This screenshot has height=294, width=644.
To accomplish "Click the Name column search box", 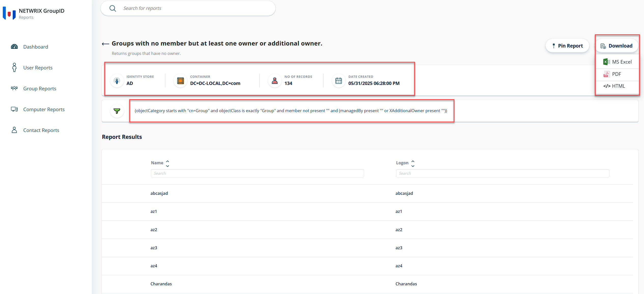I will [257, 173].
